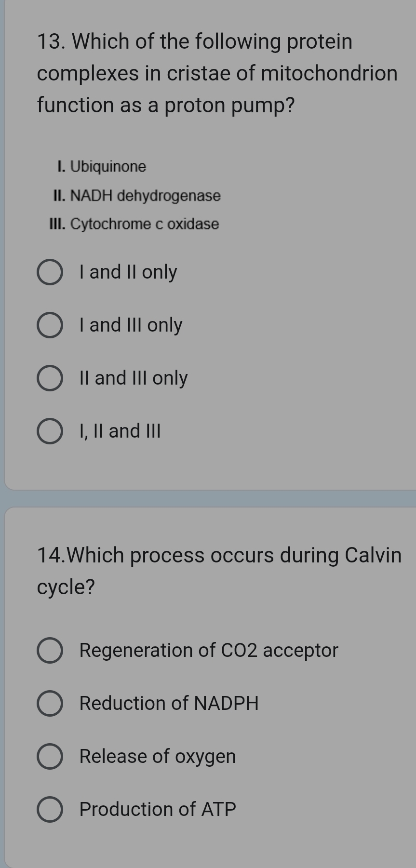Click the "Release of oxygen" option label
This screenshot has height=868, width=416.
tap(157, 757)
